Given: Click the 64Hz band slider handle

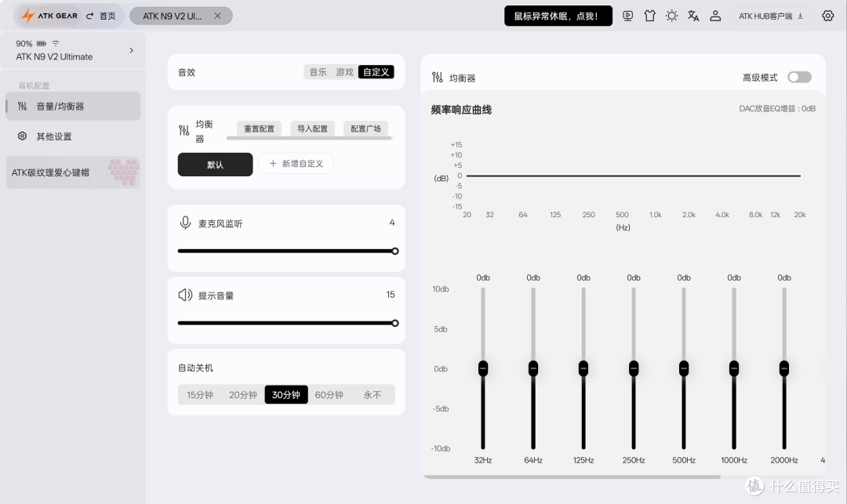Looking at the screenshot, I should [533, 368].
